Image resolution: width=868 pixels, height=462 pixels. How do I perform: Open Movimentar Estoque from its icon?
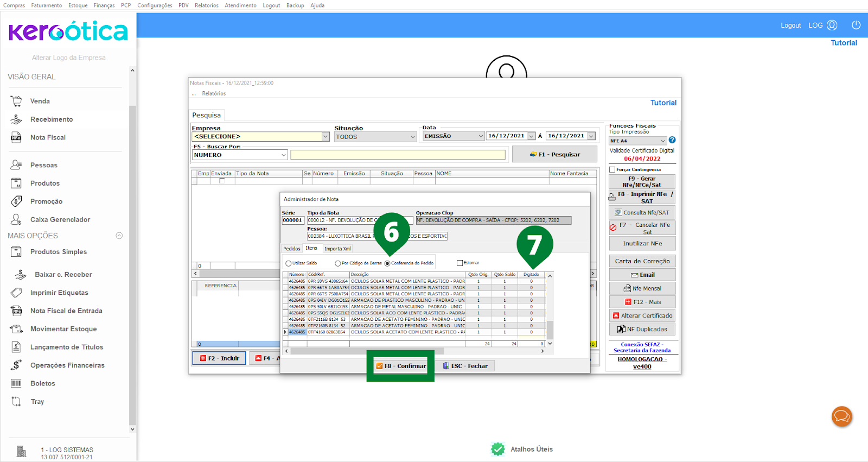coord(16,329)
